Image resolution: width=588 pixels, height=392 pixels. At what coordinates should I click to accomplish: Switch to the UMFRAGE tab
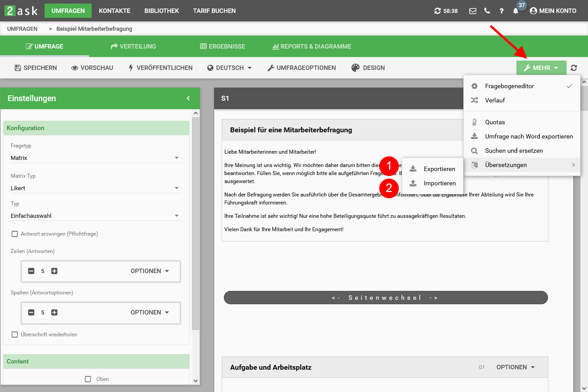[45, 46]
